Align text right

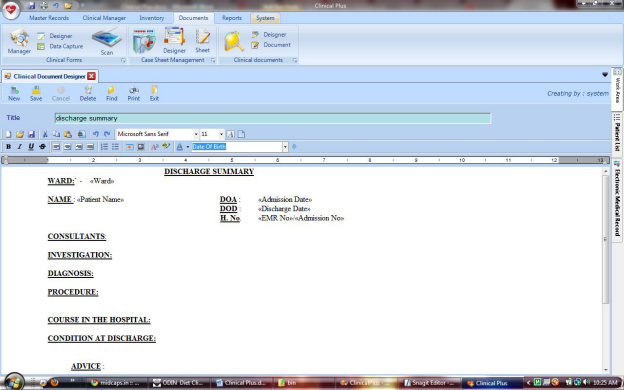tap(79, 147)
